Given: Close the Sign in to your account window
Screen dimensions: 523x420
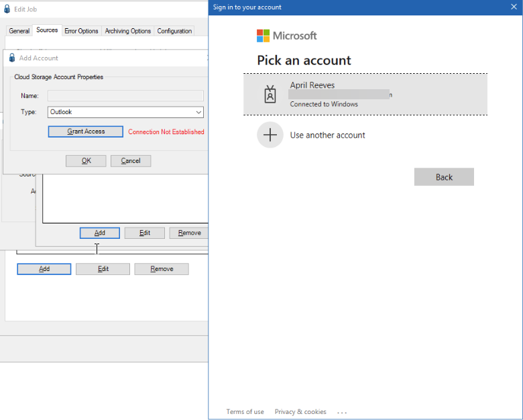Looking at the screenshot, I should (x=514, y=7).
